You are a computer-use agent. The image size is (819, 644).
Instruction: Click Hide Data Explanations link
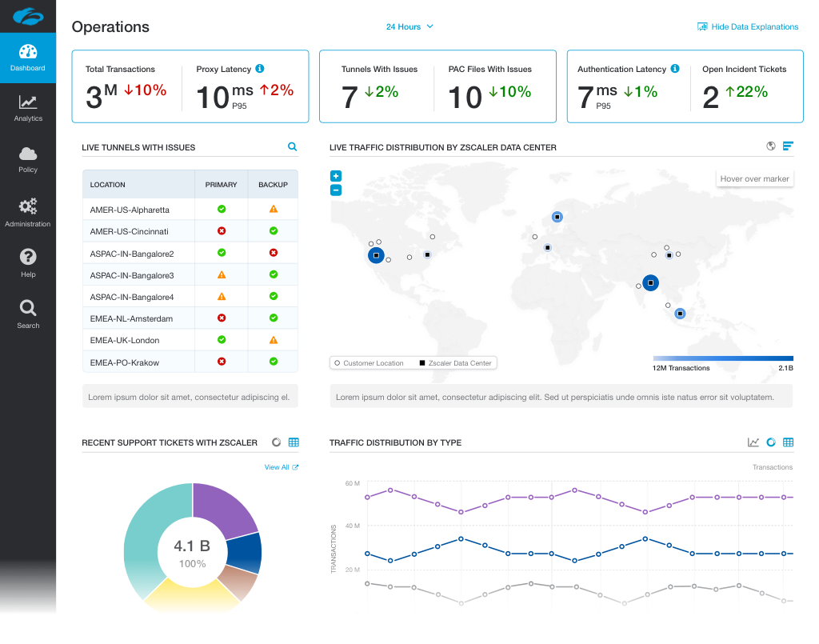point(748,26)
